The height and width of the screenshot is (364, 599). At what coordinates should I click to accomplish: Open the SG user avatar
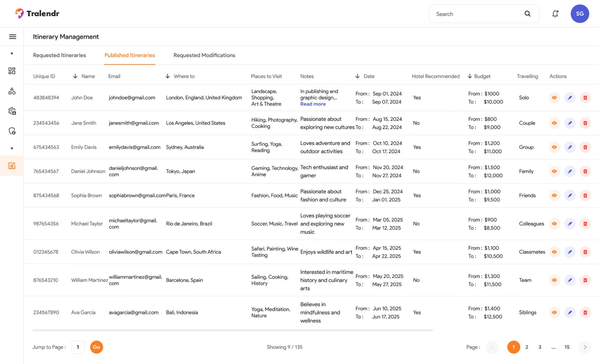click(580, 14)
